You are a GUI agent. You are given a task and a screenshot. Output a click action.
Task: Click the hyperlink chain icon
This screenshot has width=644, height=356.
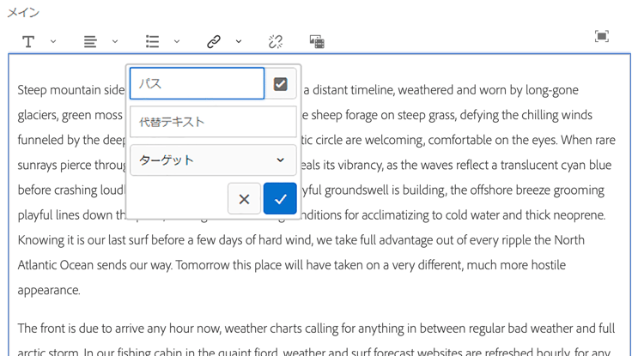[214, 41]
